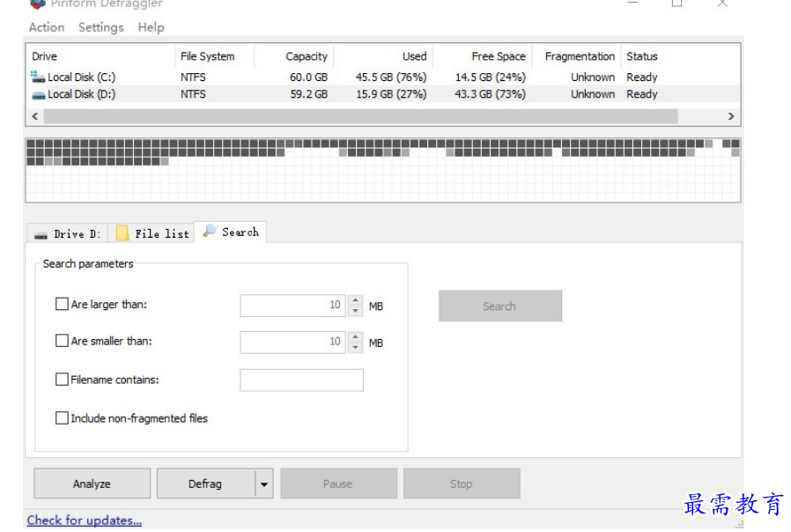Click the Stop button
This screenshot has height=532, width=791.
click(x=462, y=484)
